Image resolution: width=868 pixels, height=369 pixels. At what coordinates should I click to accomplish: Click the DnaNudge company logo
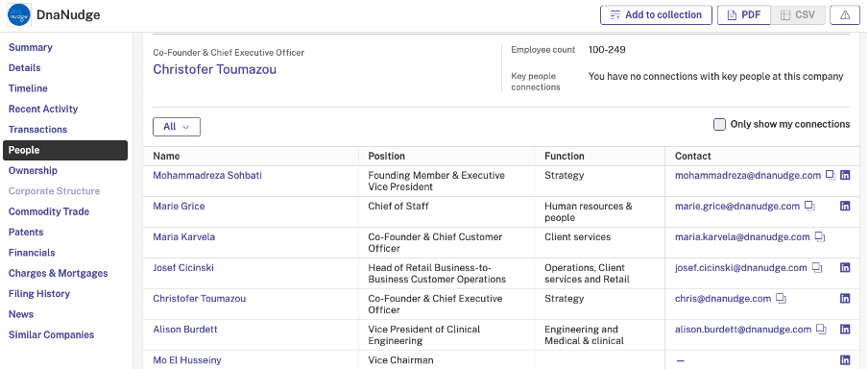tap(19, 15)
